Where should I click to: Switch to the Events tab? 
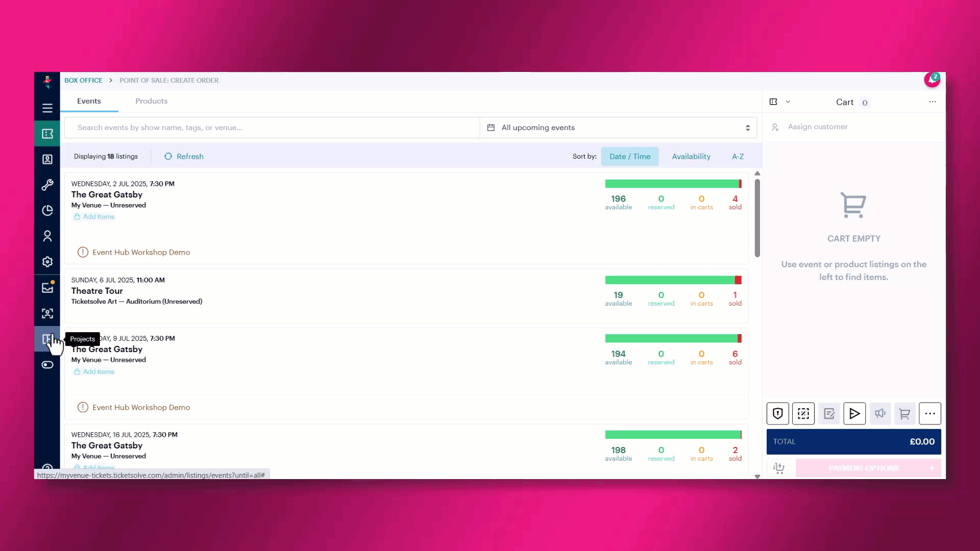(89, 101)
